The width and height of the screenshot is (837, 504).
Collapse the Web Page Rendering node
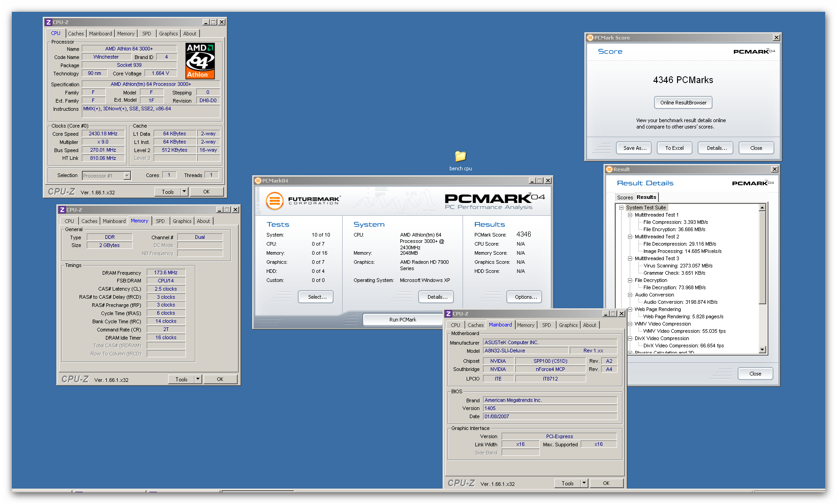point(630,309)
